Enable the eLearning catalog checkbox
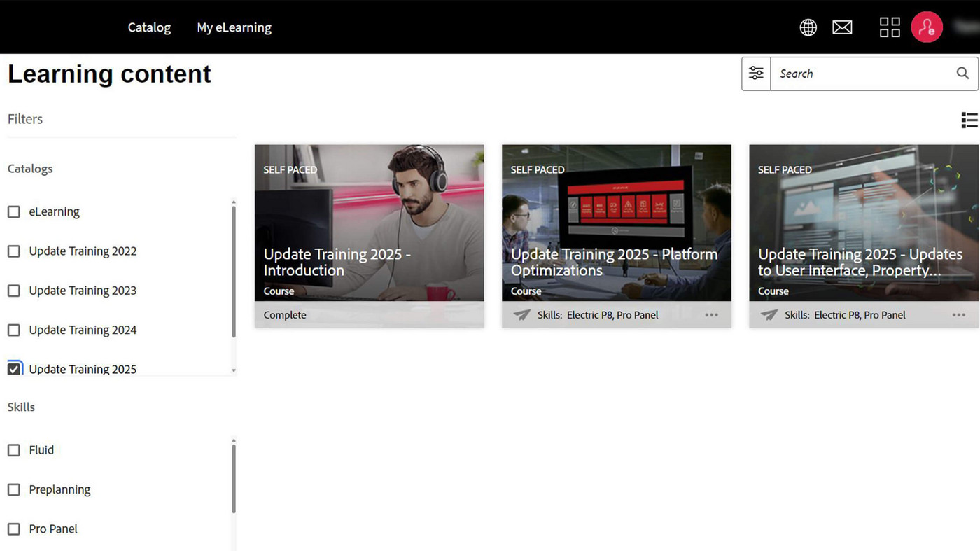980x551 pixels. coord(14,211)
